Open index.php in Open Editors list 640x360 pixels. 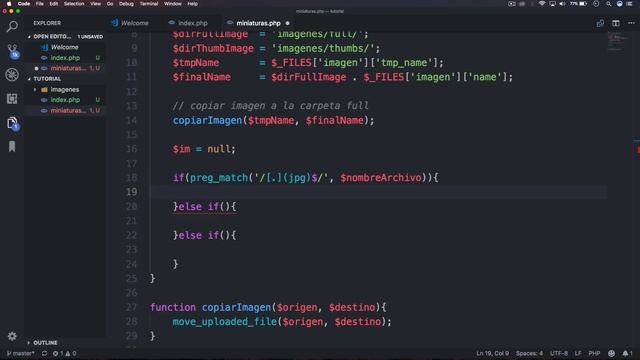click(x=65, y=58)
